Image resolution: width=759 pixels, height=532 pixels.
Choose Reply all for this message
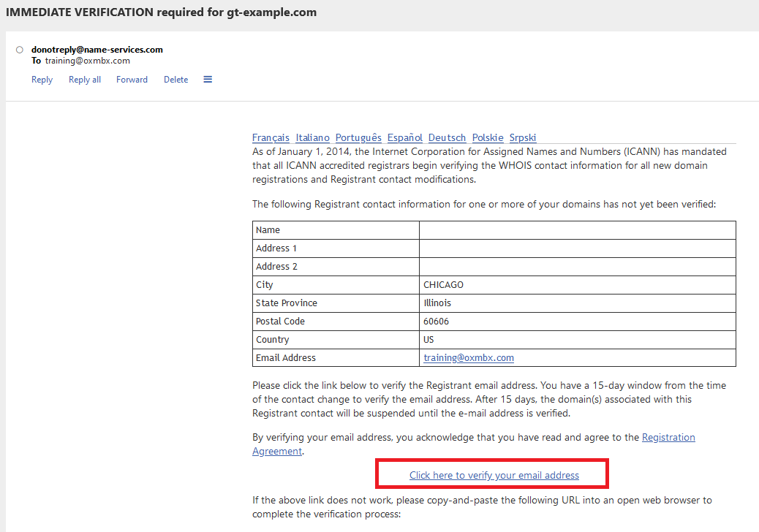85,80
